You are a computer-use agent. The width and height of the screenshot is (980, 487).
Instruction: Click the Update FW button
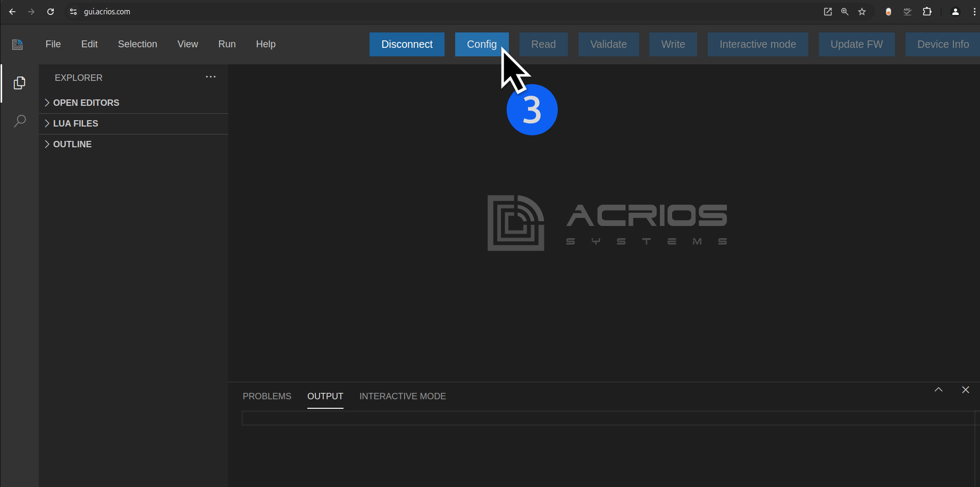pyautogui.click(x=856, y=44)
